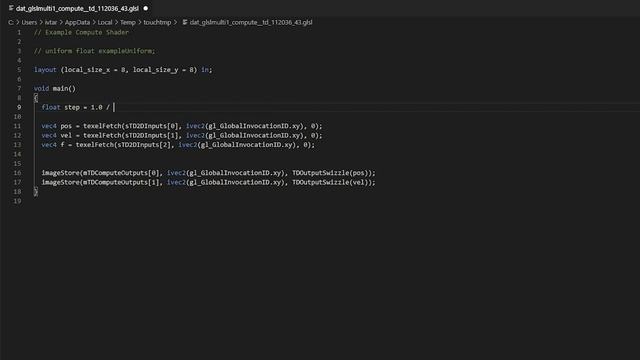Click 'mTDComputeOutputs[0]' in imageStore call
640x360 pixels.
121,173
